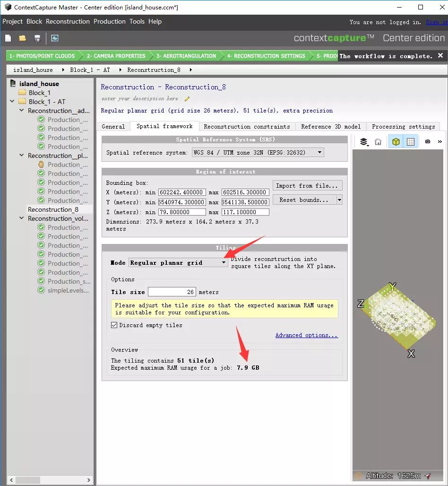Screen dimensions: 448x486
Task: Select Block_1 - AT breadcrumb item
Action: click(x=90, y=70)
